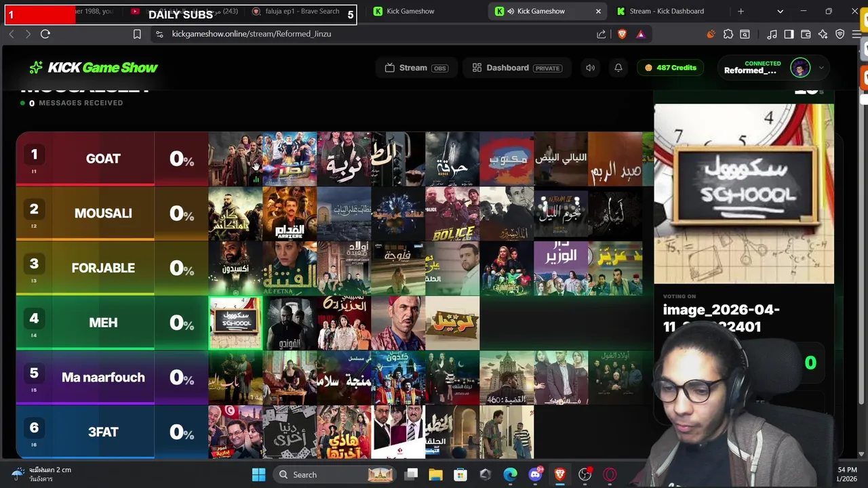Open Opera browser from taskbar
This screenshot has height=488, width=868.
pyautogui.click(x=610, y=474)
